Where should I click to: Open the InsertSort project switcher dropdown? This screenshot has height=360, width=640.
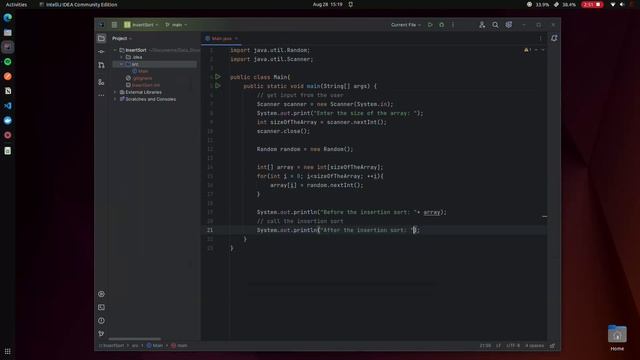(x=141, y=25)
